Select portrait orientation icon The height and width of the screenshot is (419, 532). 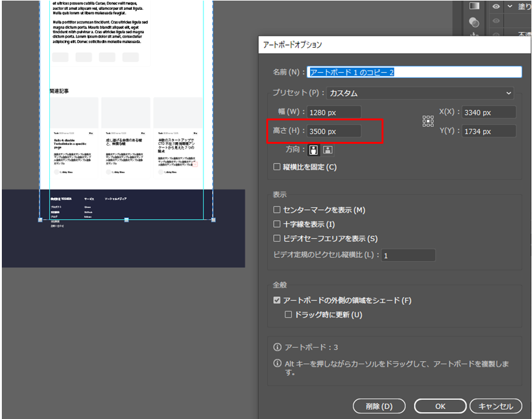pos(314,150)
